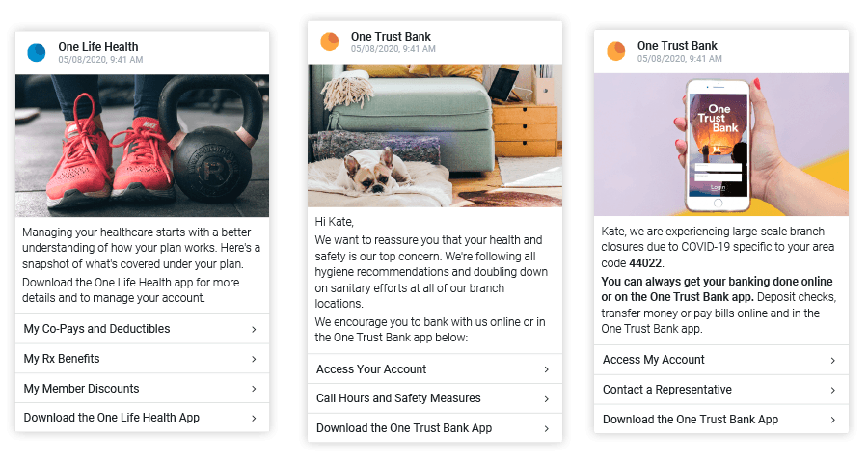The height and width of the screenshot is (463, 868).
Task: Click chevron beside Contact a Representative
Action: click(x=832, y=391)
